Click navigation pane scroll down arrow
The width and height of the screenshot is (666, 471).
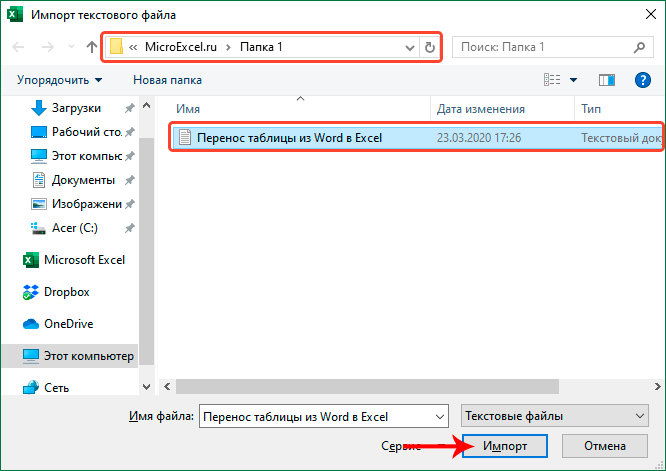click(x=147, y=387)
